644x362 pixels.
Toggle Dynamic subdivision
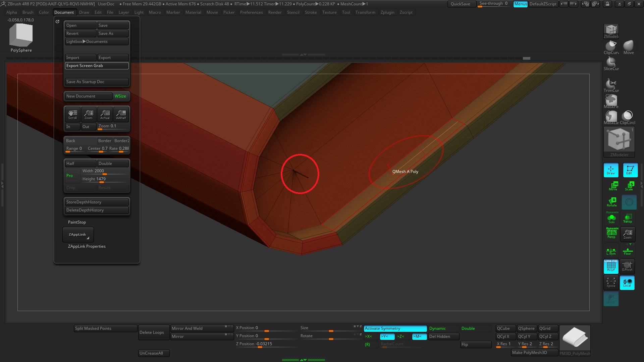pos(443,328)
